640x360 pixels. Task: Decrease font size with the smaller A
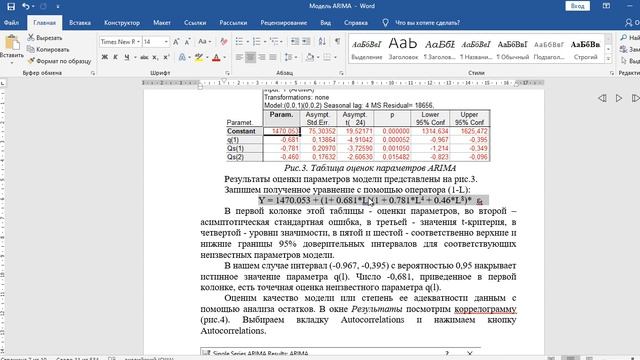[x=187, y=42]
